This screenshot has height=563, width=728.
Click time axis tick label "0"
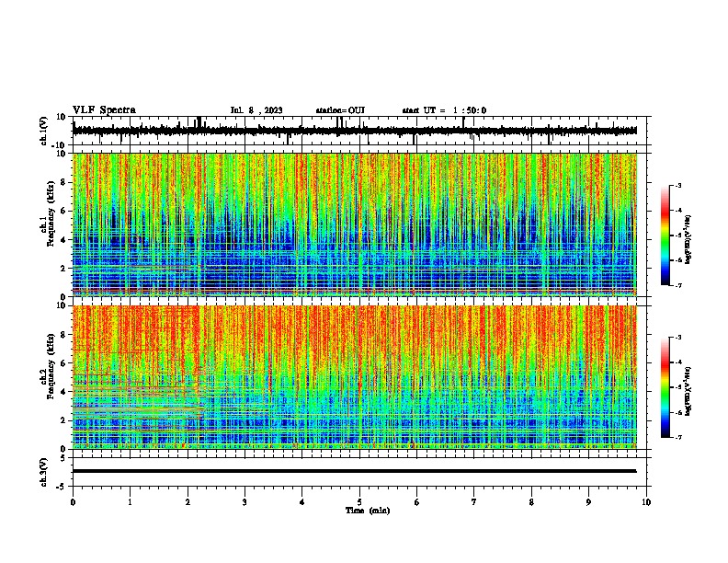73,502
